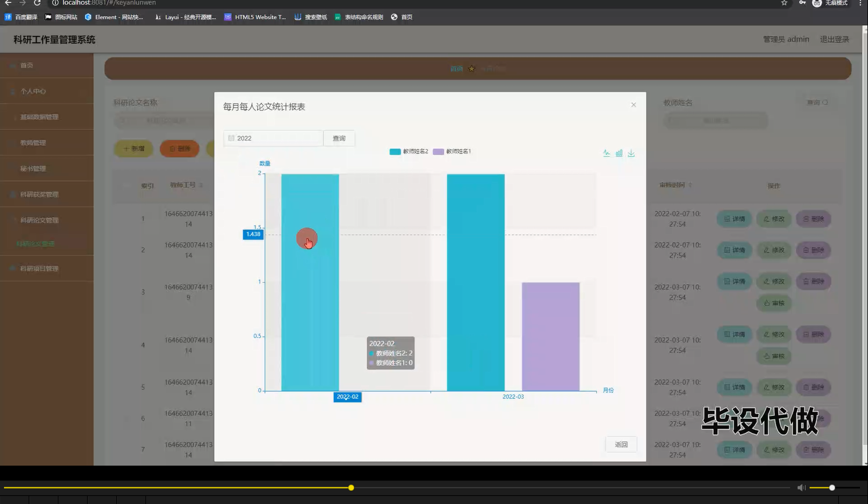Open HTML5 Website bookmark
Screen dimensions: 868x504
coord(255,17)
